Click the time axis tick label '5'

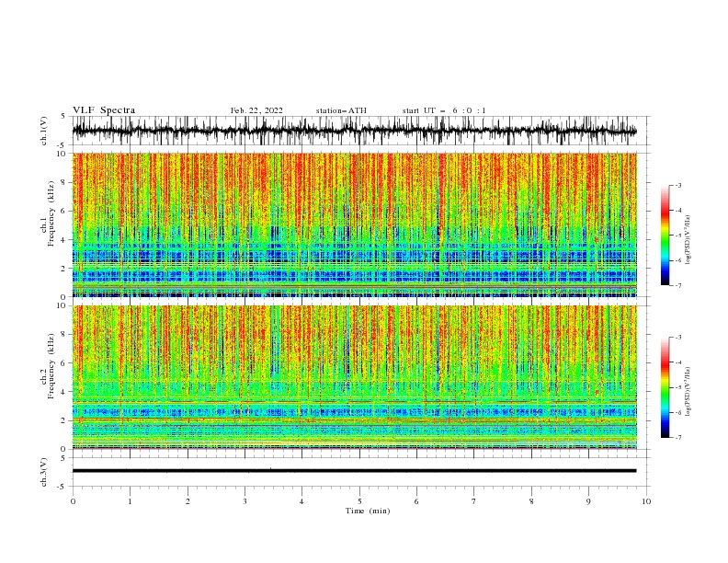359,501
